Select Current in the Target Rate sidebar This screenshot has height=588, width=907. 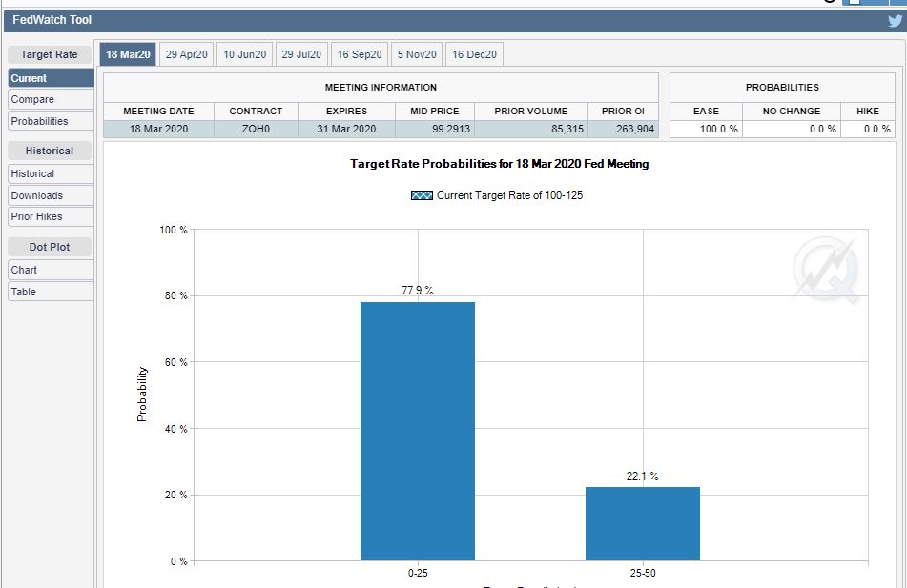[x=51, y=78]
